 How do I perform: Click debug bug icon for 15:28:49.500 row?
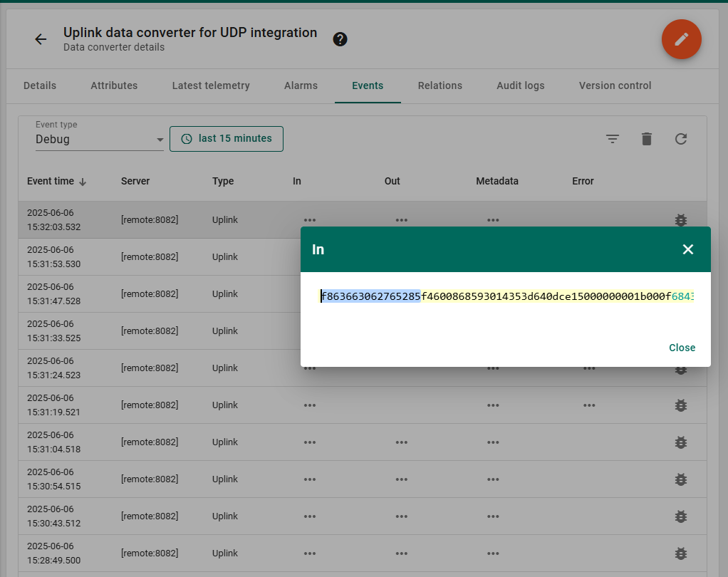coord(681,553)
